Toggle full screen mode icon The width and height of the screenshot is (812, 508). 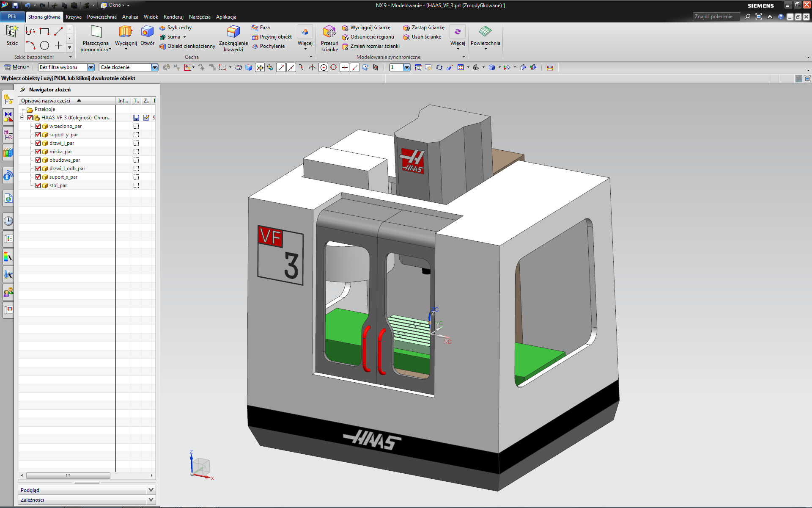(759, 17)
